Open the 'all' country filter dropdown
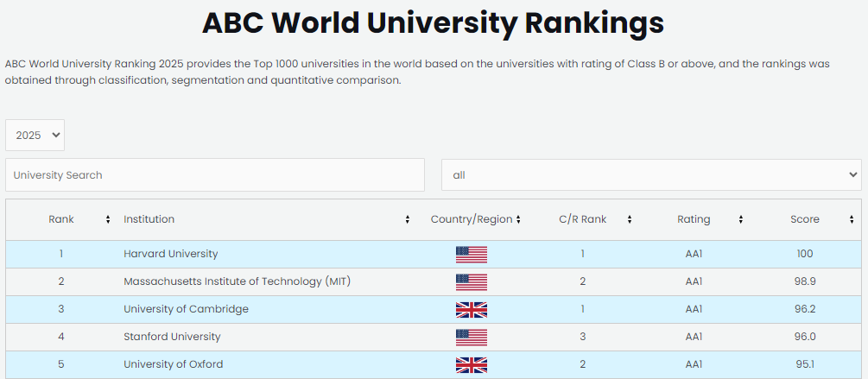This screenshot has width=868, height=379. pyautogui.click(x=651, y=175)
